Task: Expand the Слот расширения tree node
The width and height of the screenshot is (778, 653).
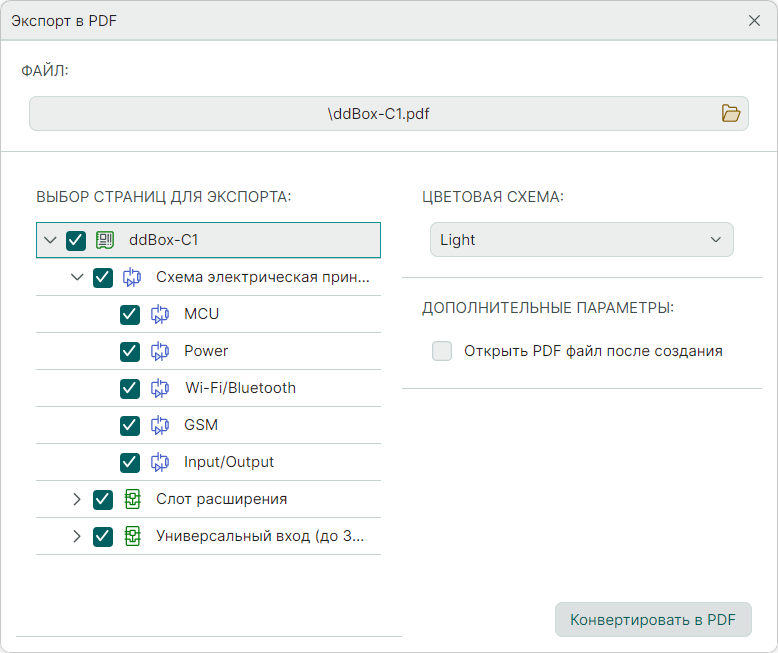Action: pyautogui.click(x=77, y=499)
